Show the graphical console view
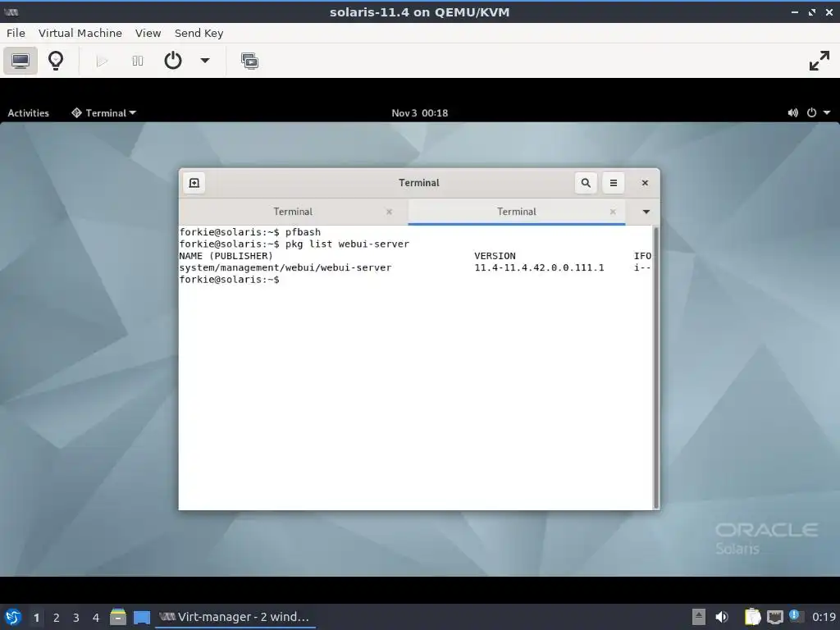840x630 pixels. tap(21, 61)
